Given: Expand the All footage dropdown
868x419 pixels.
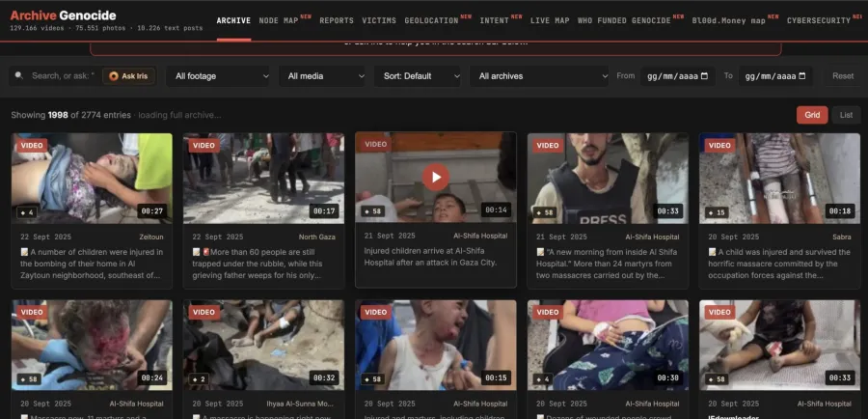Looking at the screenshot, I should click(218, 76).
